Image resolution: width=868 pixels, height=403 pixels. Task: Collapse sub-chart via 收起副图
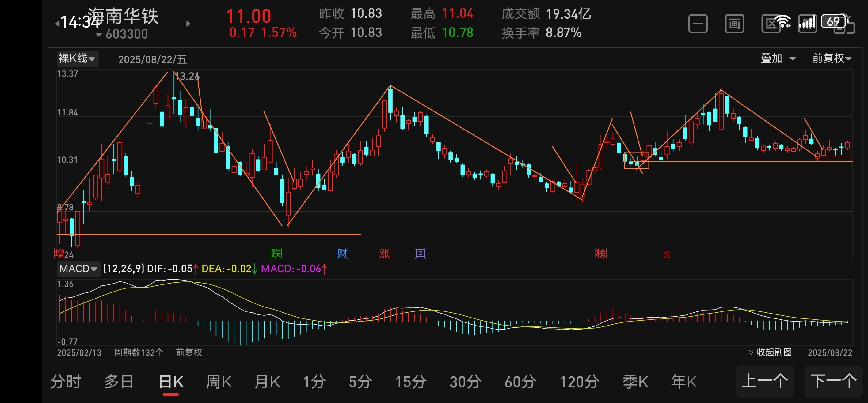(770, 352)
